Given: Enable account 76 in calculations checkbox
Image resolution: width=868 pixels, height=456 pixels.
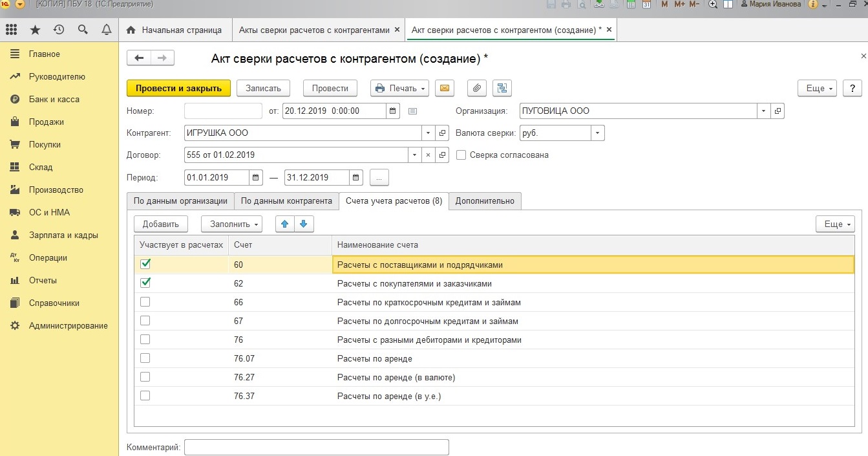Looking at the screenshot, I should [145, 340].
